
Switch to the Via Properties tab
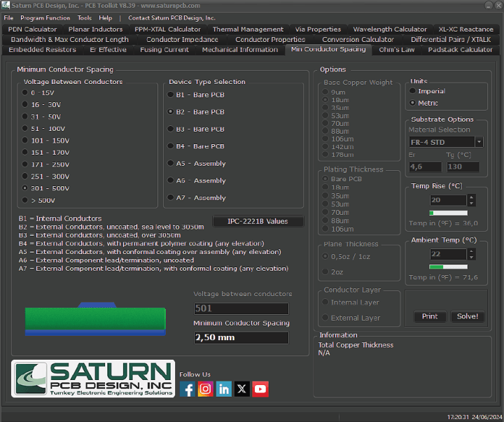pyautogui.click(x=318, y=29)
